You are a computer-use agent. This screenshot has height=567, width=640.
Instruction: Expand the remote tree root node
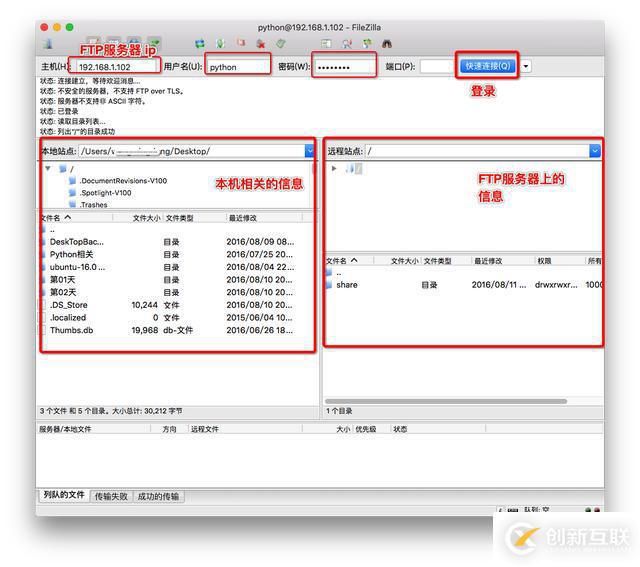(334, 168)
